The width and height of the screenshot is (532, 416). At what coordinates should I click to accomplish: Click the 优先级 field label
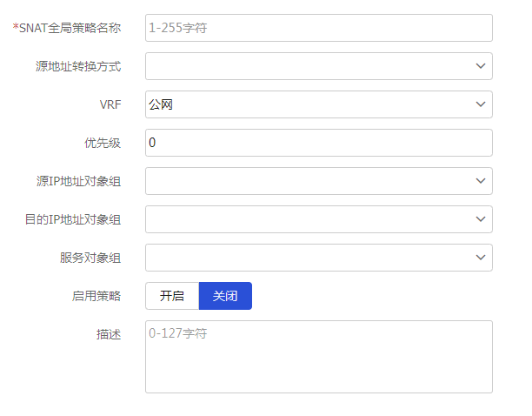(103, 143)
